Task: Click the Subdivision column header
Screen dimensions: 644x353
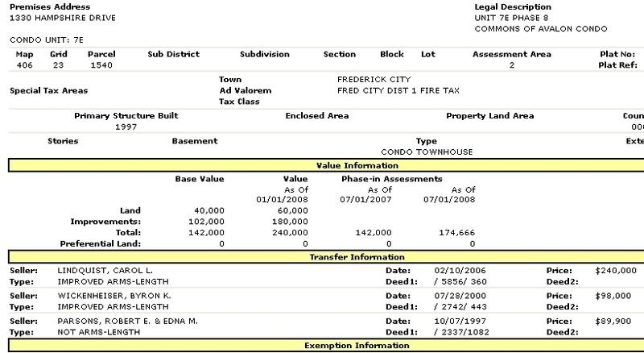Action: (x=265, y=54)
